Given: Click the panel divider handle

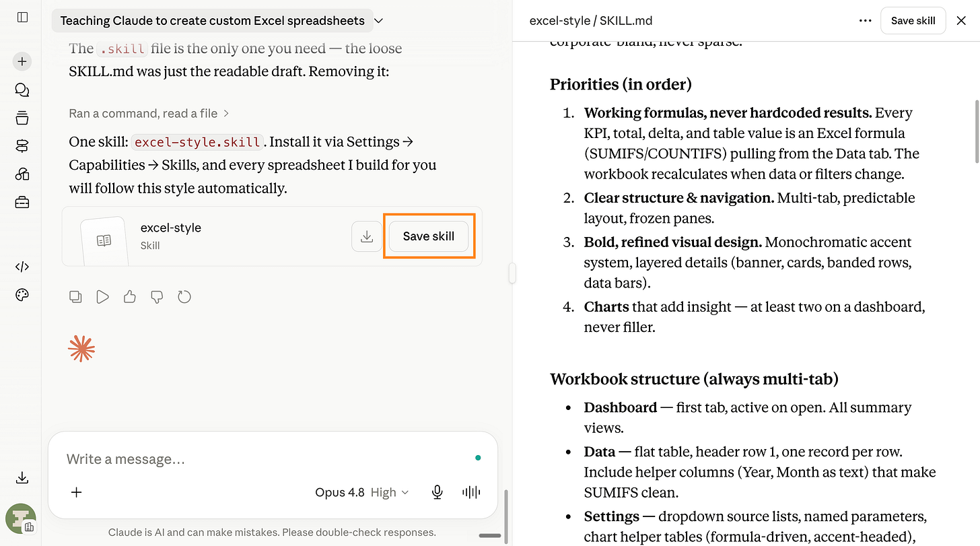Looking at the screenshot, I should coord(512,273).
